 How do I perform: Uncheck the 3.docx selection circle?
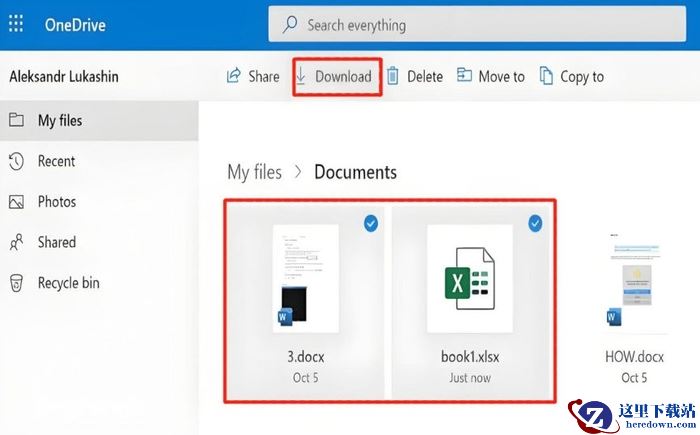[371, 223]
